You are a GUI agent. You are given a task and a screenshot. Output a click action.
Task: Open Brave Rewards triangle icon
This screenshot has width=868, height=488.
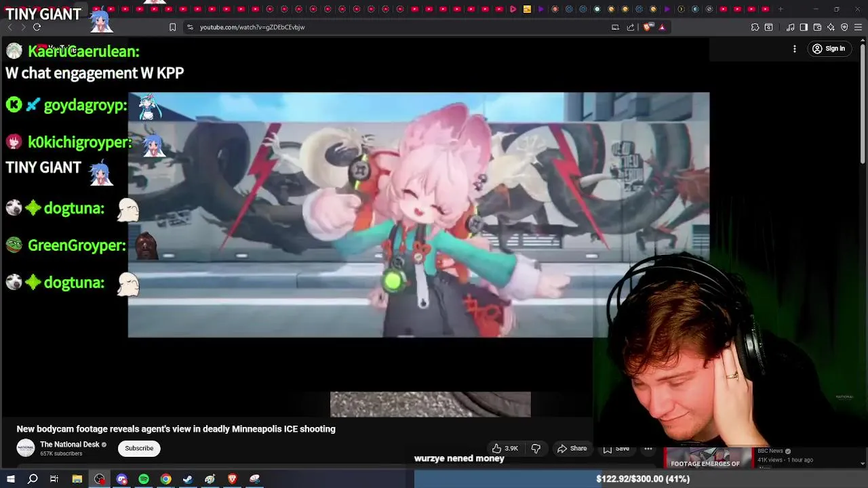(662, 27)
